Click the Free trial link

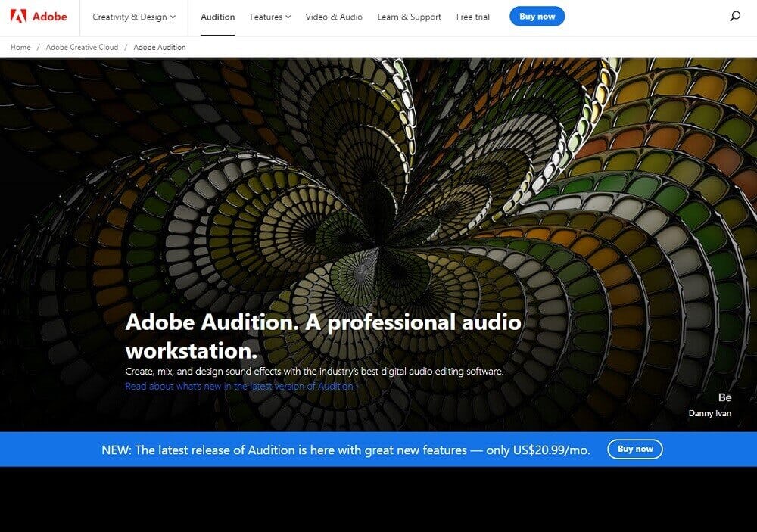click(474, 17)
